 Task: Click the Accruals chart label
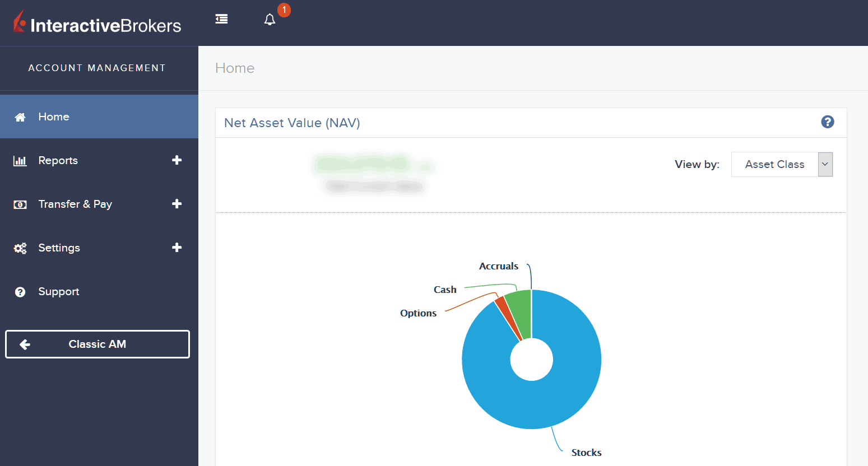point(499,266)
